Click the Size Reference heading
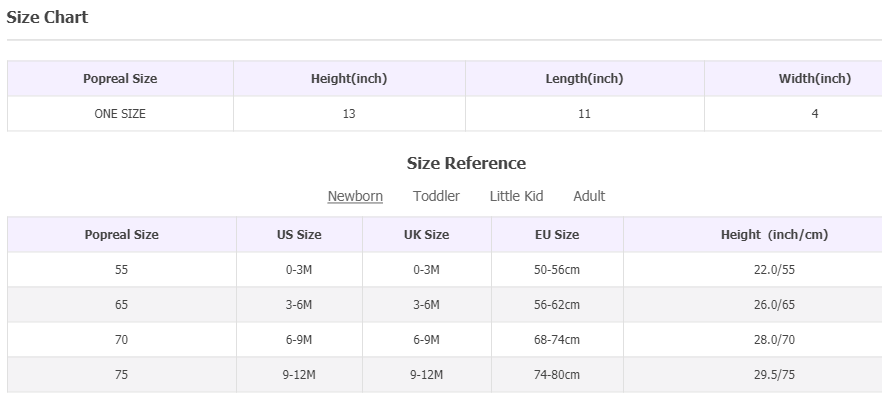 click(x=466, y=163)
